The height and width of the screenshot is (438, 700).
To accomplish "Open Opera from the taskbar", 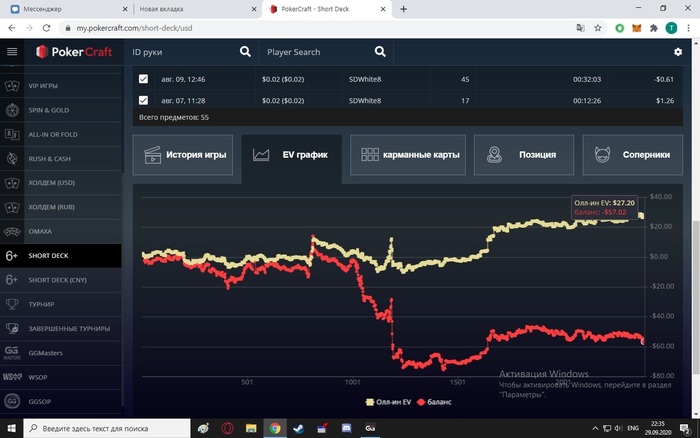I will tap(227, 428).
